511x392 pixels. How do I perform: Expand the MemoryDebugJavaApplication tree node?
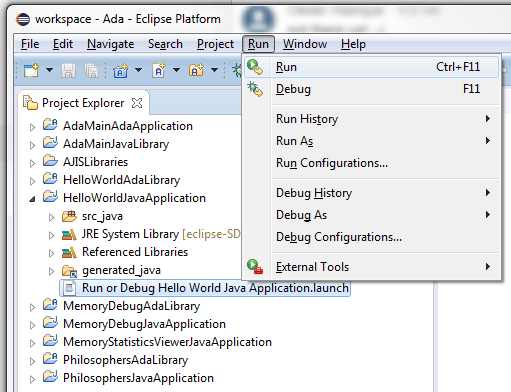pyautogui.click(x=32, y=325)
